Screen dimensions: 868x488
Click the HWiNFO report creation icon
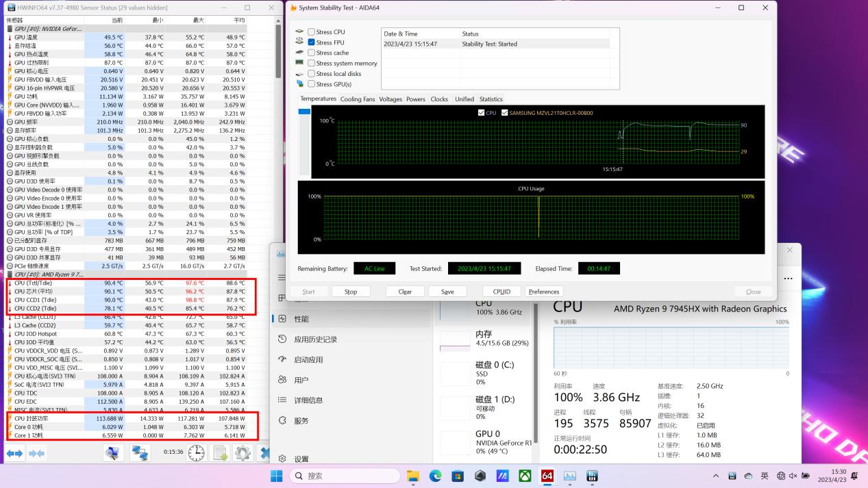(220, 452)
